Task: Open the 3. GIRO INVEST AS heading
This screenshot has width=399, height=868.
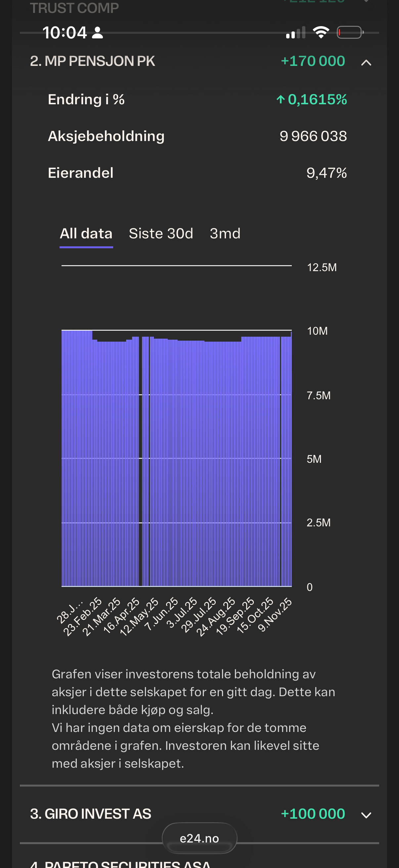Action: point(91,814)
